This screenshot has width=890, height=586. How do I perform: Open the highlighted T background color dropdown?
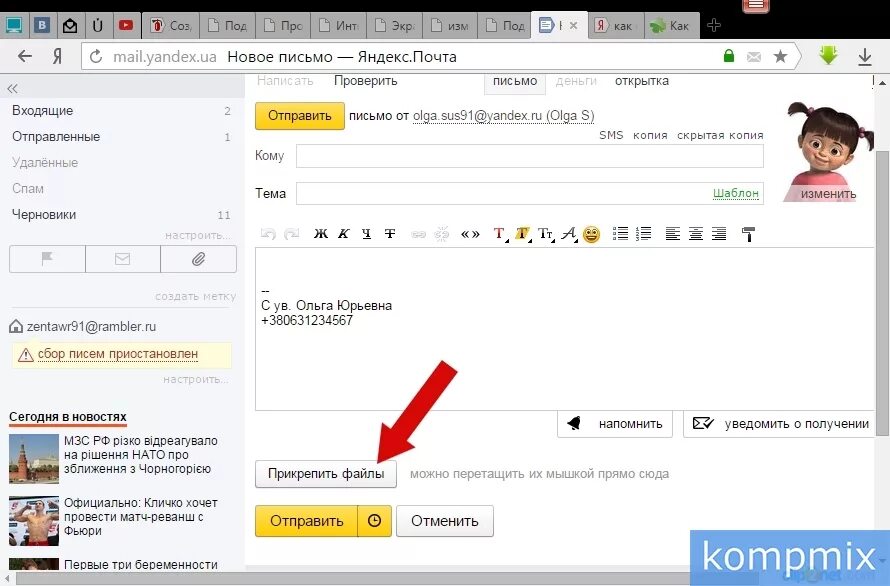pyautogui.click(x=523, y=233)
